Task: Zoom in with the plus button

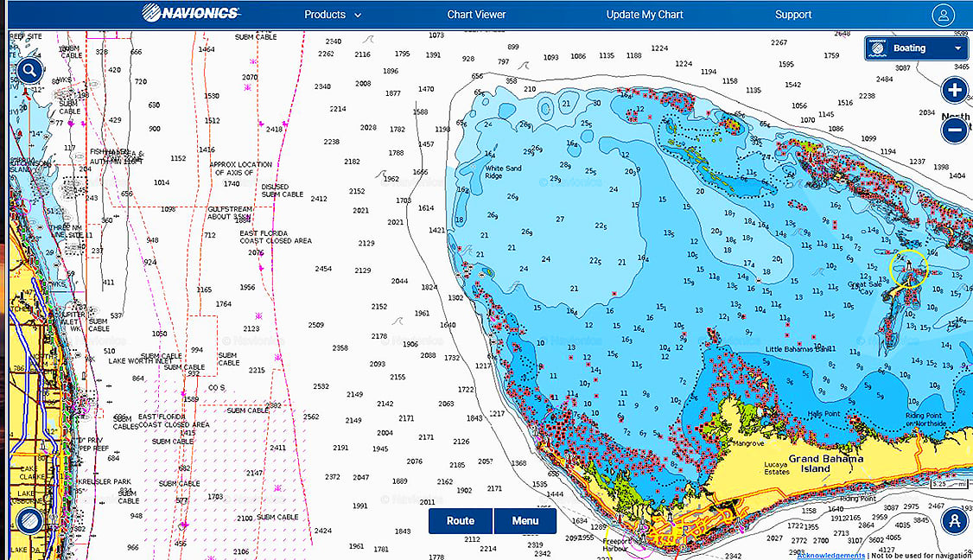Action: 955,90
